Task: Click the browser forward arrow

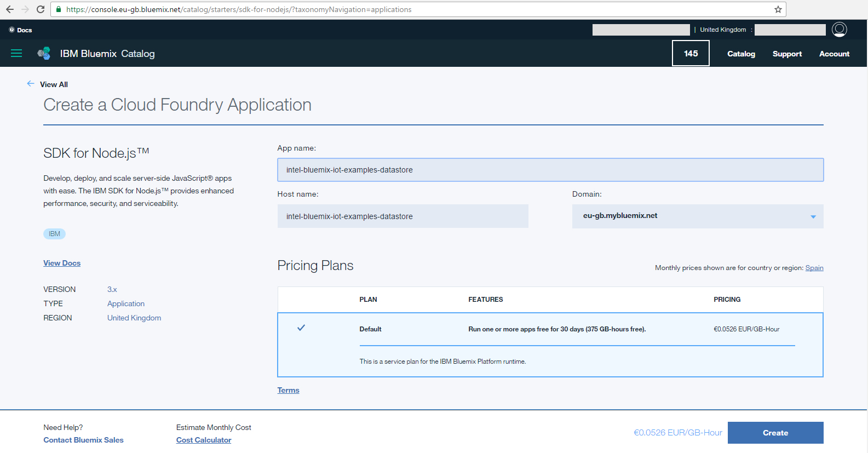Action: tap(25, 9)
